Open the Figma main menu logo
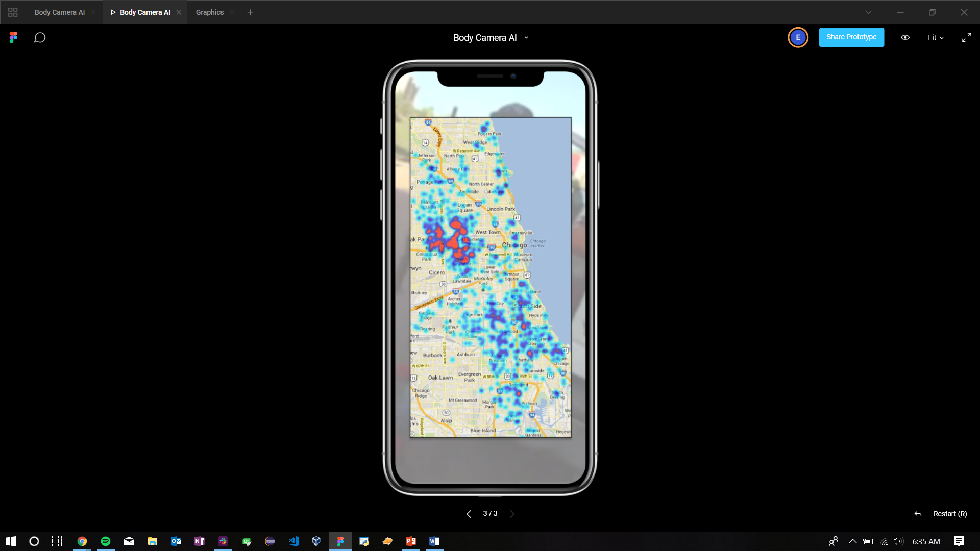The width and height of the screenshot is (980, 551). point(13,37)
